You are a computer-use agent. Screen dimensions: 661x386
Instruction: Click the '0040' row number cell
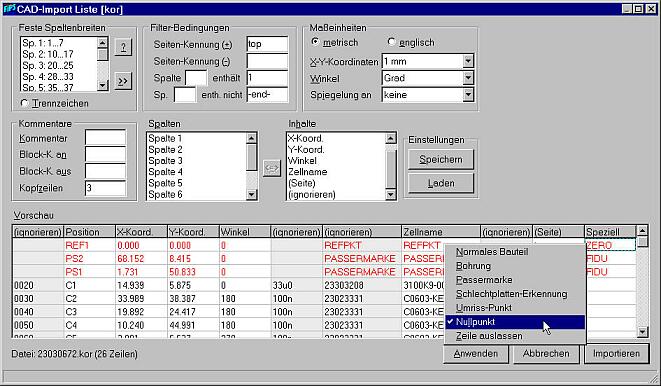tap(38, 312)
